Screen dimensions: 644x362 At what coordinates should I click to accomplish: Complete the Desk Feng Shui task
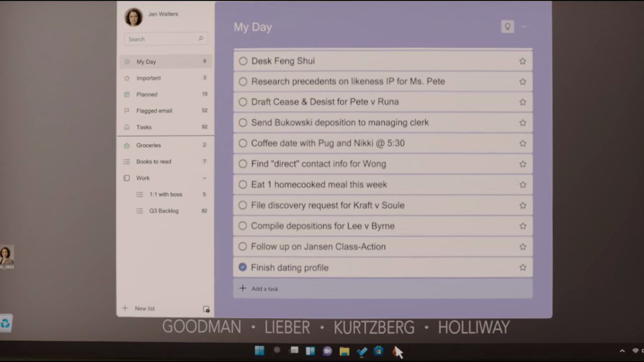(x=243, y=61)
